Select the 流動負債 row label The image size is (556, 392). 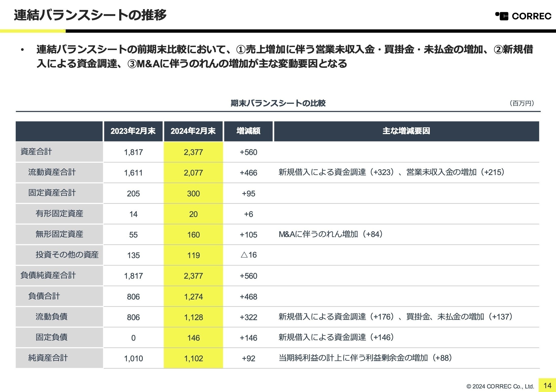[x=52, y=317]
